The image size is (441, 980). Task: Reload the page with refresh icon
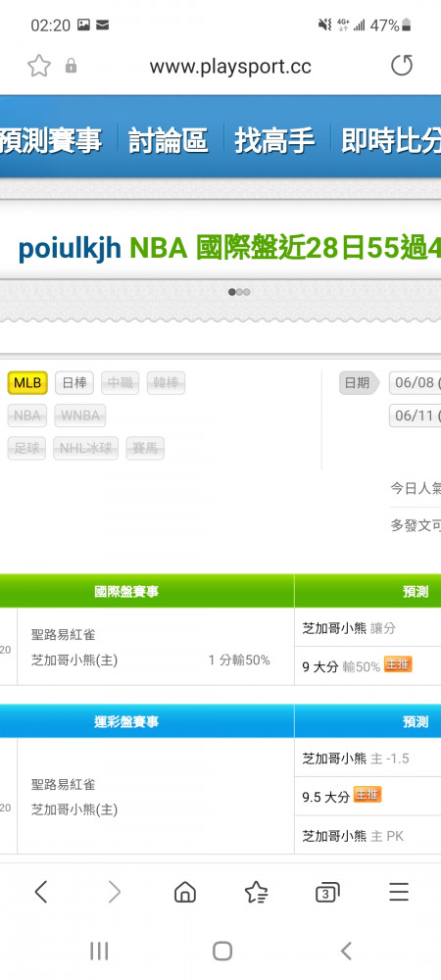click(x=402, y=66)
